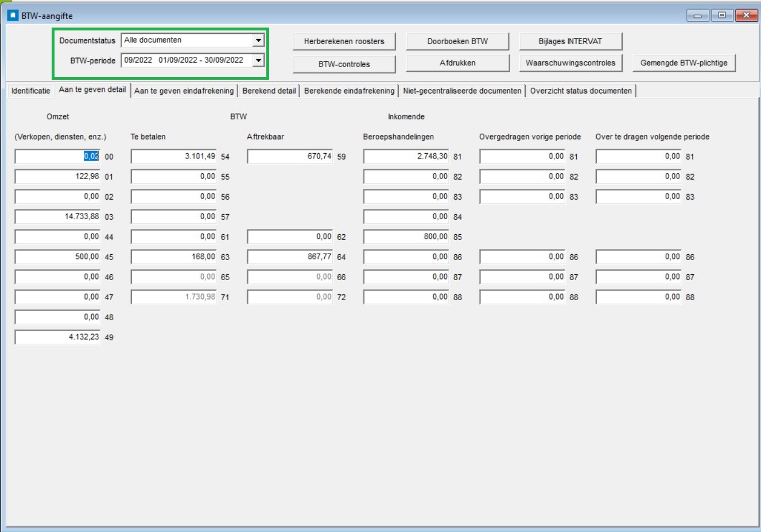Open the Overzicht status documenten tab

point(581,91)
